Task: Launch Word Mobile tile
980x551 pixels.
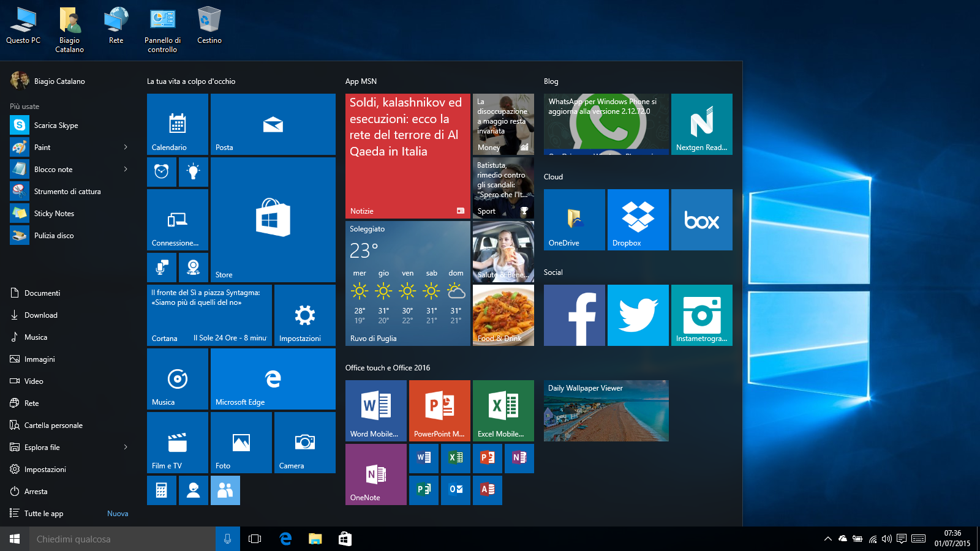Action: [376, 411]
